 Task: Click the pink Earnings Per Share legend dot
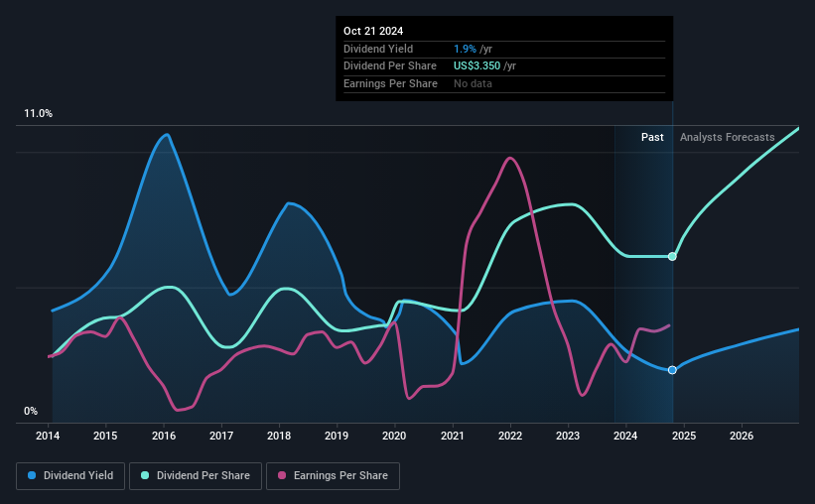click(x=282, y=475)
